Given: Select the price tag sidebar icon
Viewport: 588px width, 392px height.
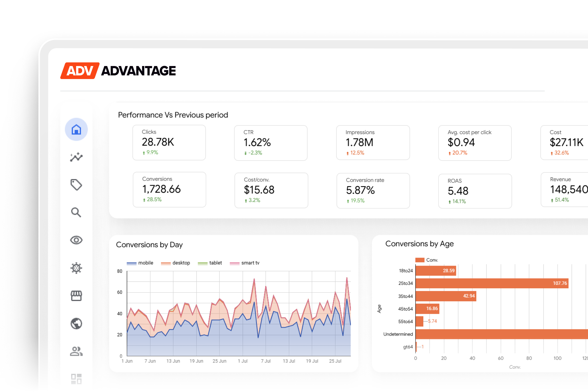Looking at the screenshot, I should click(76, 185).
